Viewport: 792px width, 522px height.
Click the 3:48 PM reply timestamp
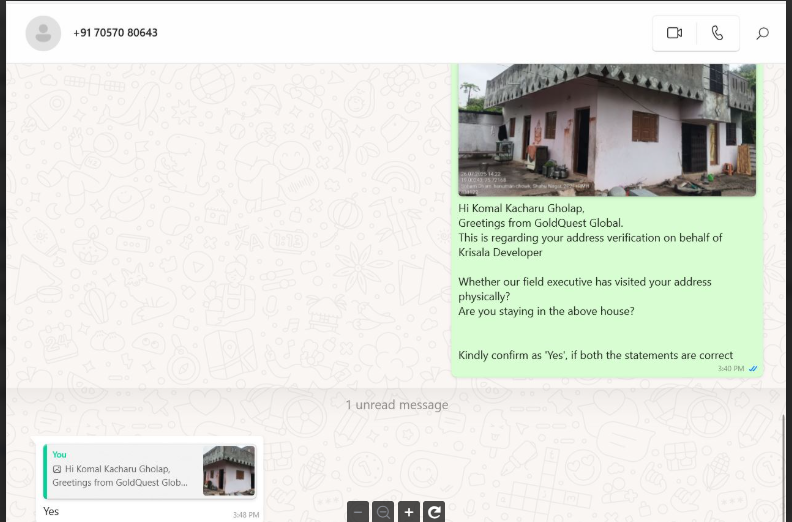(x=246, y=515)
